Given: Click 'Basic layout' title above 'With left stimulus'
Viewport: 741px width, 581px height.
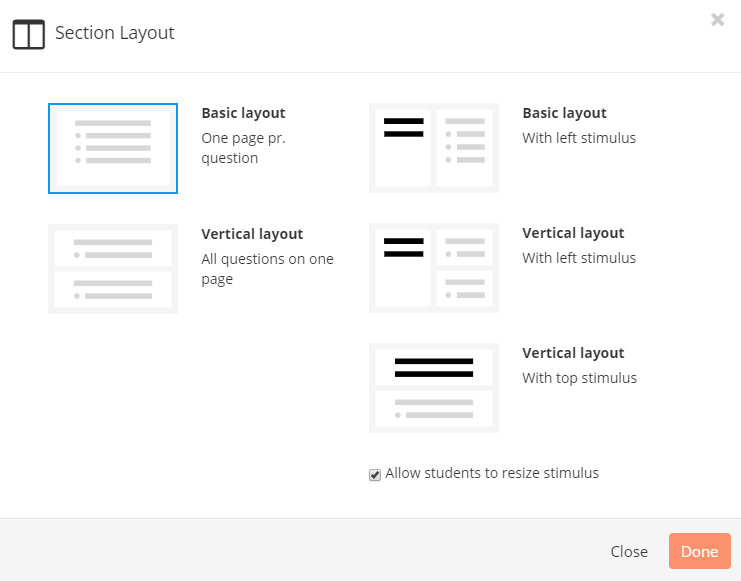Looking at the screenshot, I should pyautogui.click(x=564, y=113).
